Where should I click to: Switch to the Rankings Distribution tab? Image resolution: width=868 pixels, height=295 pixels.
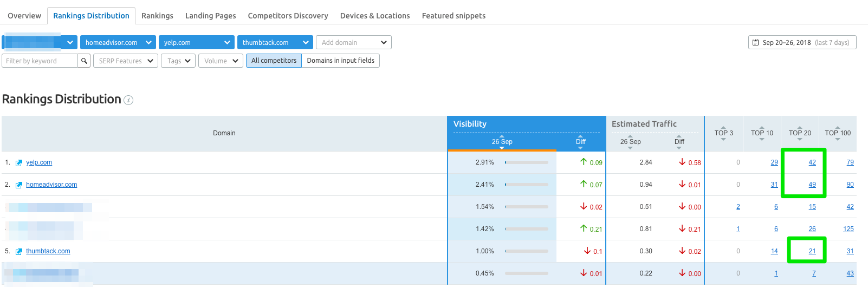point(91,16)
